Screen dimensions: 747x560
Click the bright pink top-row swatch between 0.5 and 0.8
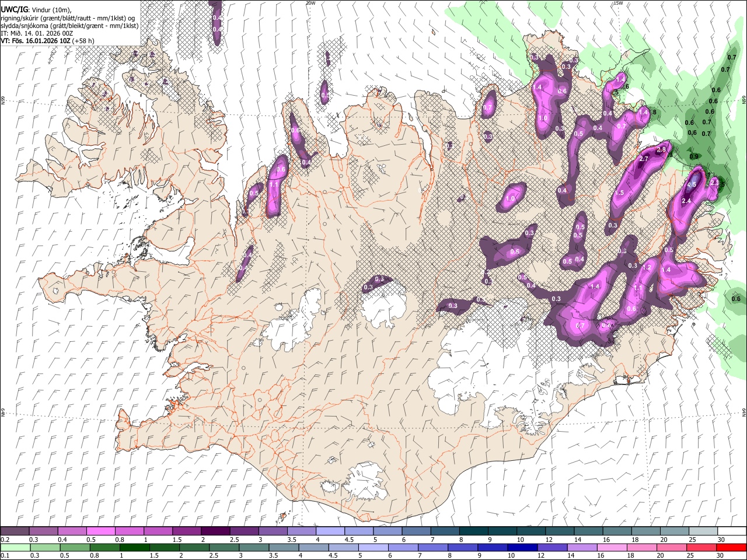100,531
